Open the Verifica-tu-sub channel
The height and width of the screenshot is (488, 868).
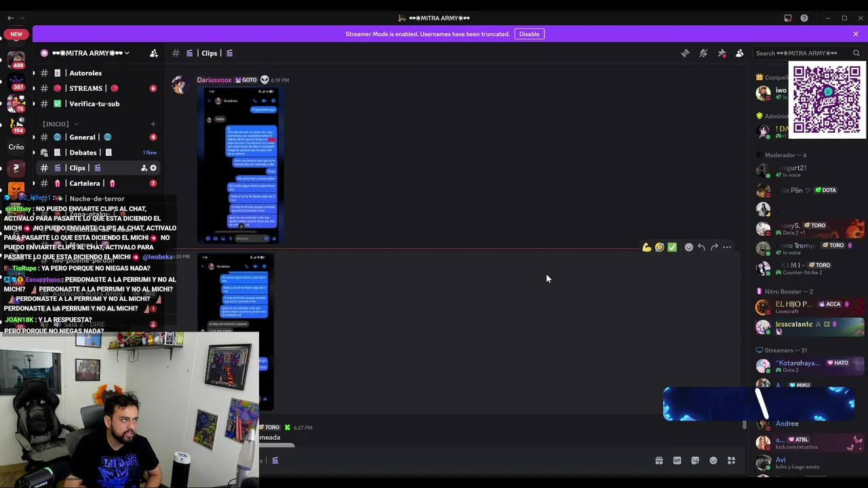pyautogui.click(x=95, y=104)
